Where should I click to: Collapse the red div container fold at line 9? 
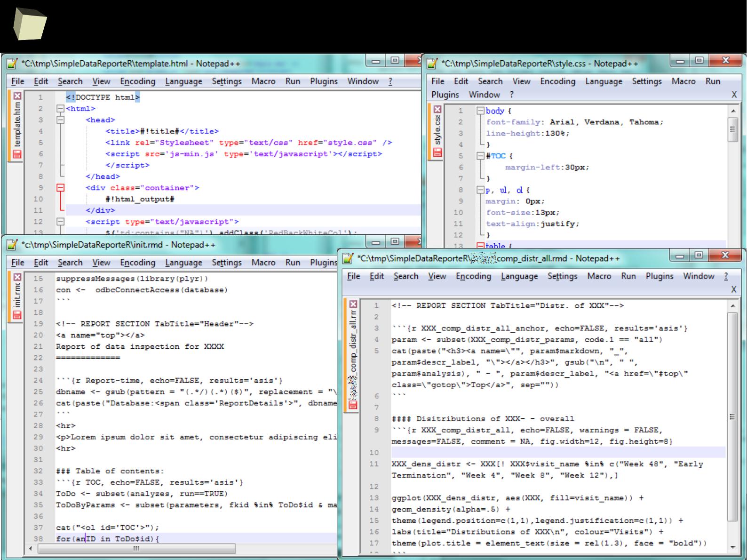click(60, 188)
